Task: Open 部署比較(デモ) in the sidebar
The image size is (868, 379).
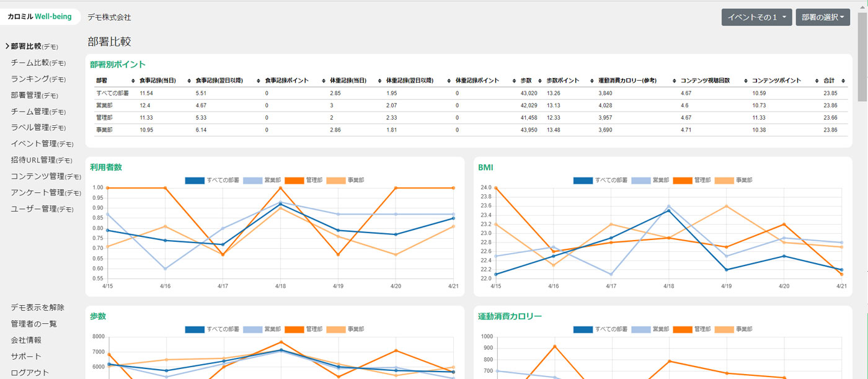Action: 35,46
